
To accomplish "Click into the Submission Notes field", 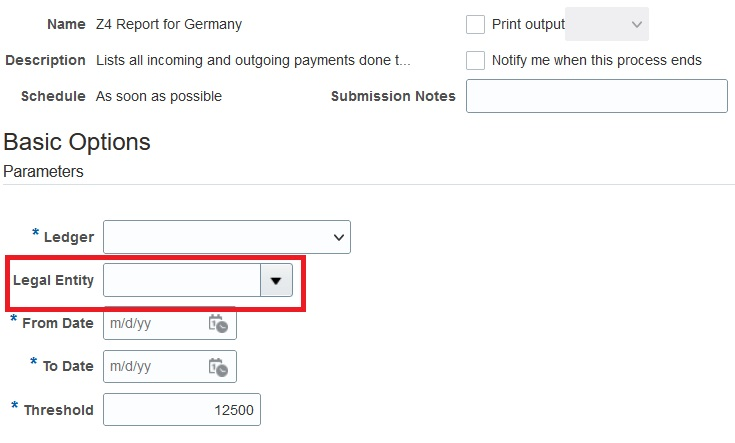I will [x=596, y=96].
